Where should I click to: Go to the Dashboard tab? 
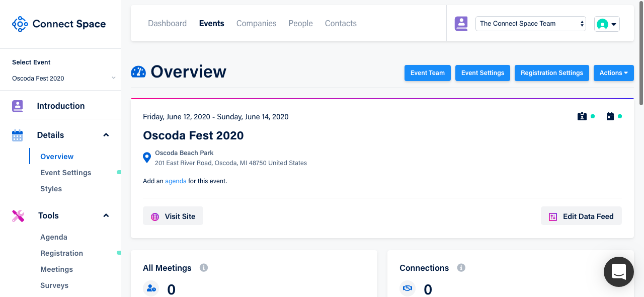[x=168, y=24]
